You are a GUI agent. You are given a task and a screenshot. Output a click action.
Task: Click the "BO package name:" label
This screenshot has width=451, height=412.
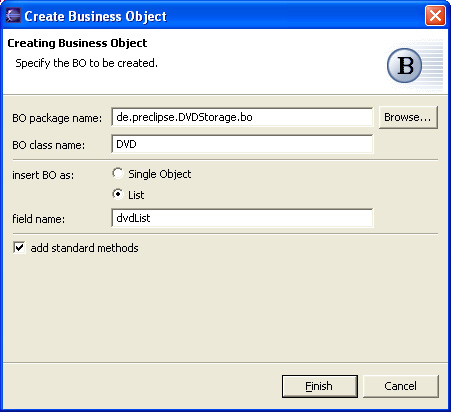point(57,118)
